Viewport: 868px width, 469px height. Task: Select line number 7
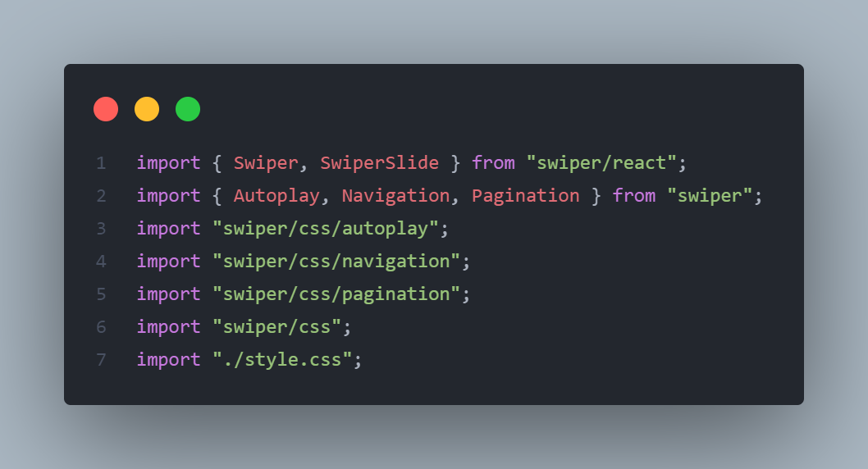tap(101, 359)
